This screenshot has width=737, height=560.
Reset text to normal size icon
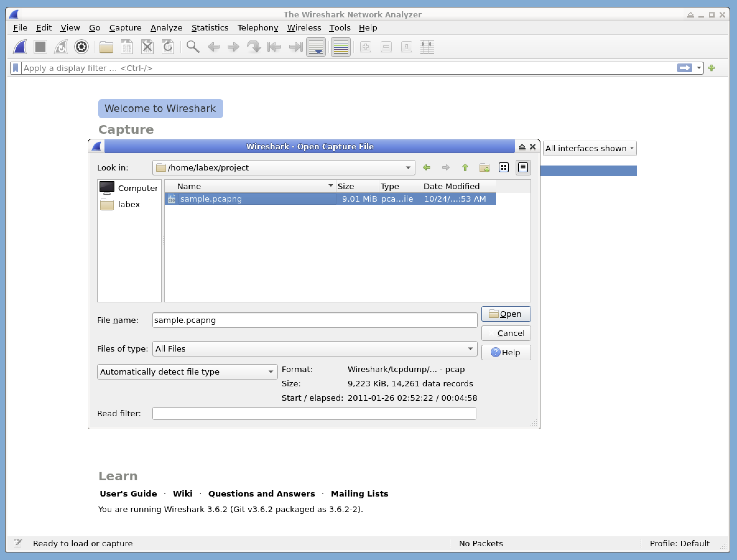click(406, 47)
